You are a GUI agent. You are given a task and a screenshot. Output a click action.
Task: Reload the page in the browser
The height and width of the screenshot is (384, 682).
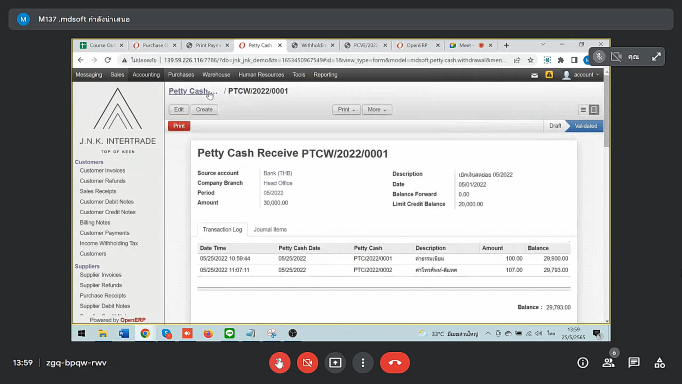coord(108,60)
